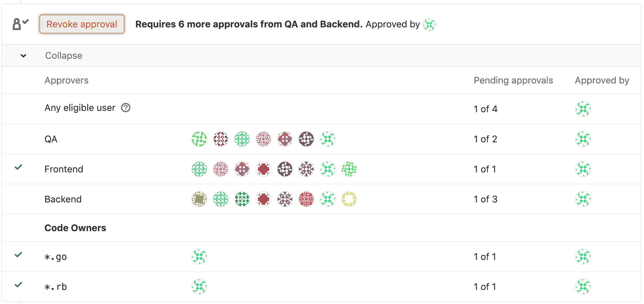Click the checkmark next to the *.go code owner
644x304 pixels.
coord(19,255)
